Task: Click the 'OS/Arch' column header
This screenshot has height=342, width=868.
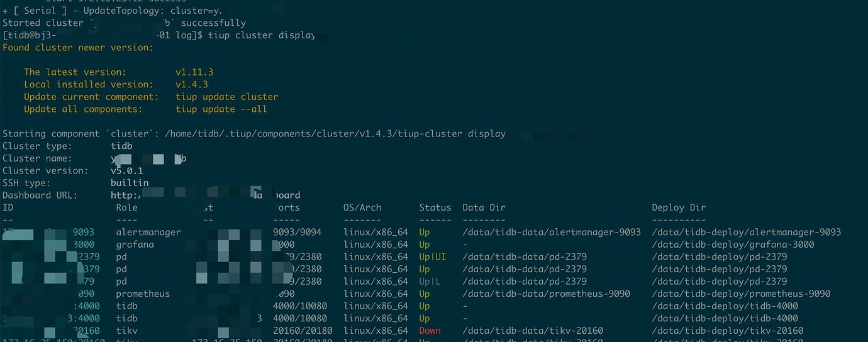Action: click(362, 207)
